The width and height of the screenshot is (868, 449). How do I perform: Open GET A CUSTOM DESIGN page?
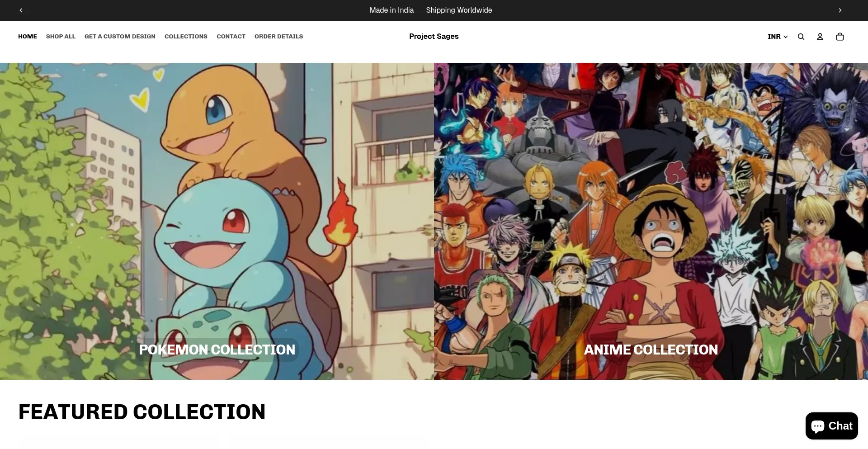120,37
